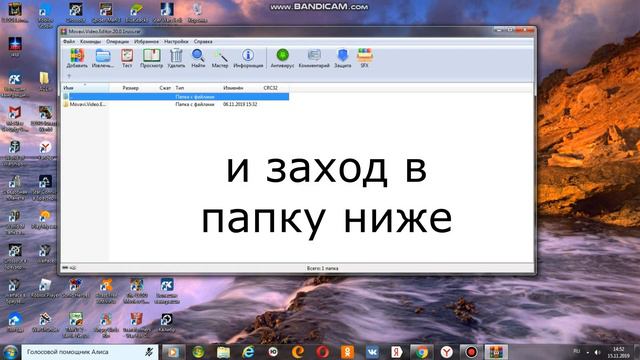Viewport: 640px width, 360px height.
Task: Run the Тест archive test tool
Action: tap(127, 58)
